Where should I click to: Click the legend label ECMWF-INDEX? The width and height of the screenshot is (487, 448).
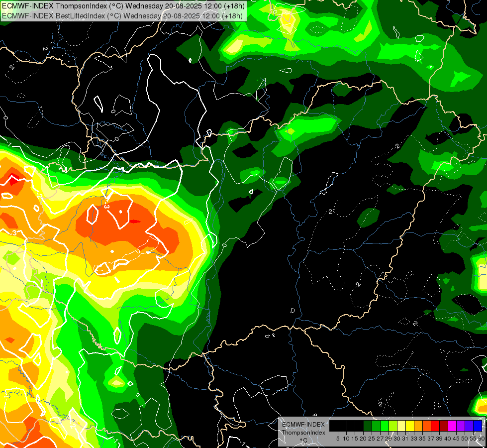(303, 425)
